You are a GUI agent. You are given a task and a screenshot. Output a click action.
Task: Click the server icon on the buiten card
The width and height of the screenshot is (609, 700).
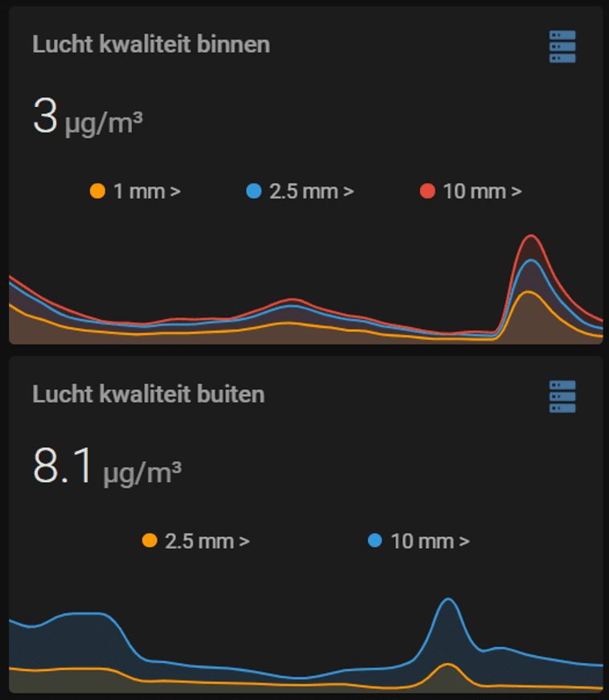tap(562, 397)
